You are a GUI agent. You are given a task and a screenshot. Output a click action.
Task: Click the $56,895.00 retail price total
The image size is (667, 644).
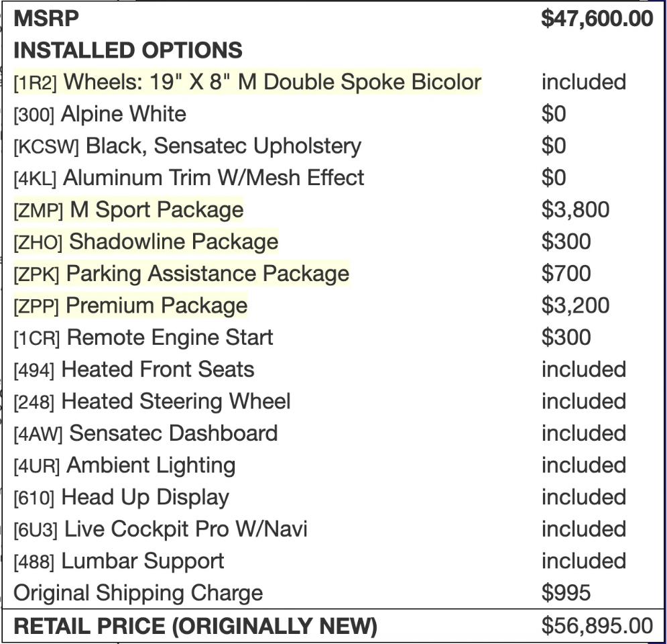[597, 626]
